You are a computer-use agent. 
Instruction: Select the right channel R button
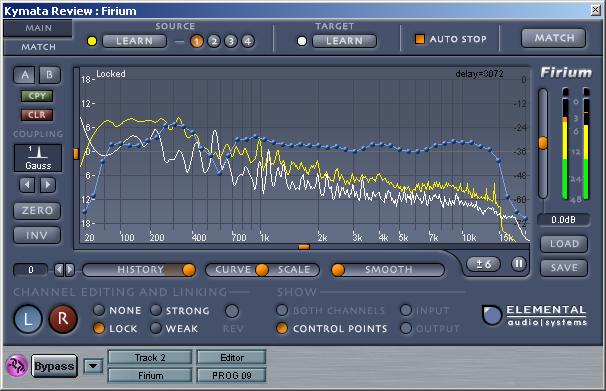coord(63,319)
